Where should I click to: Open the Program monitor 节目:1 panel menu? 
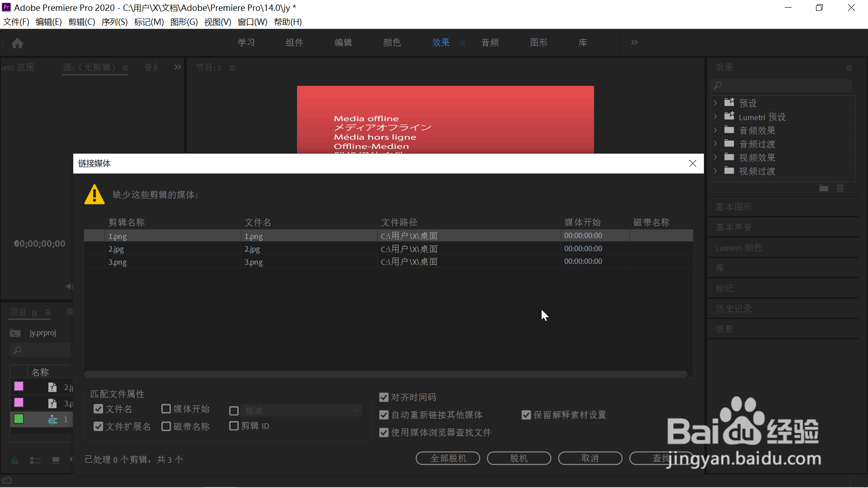click(x=232, y=68)
